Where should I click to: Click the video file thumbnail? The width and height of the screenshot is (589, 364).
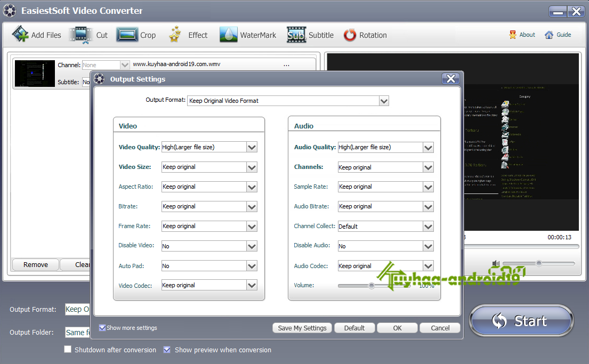35,73
